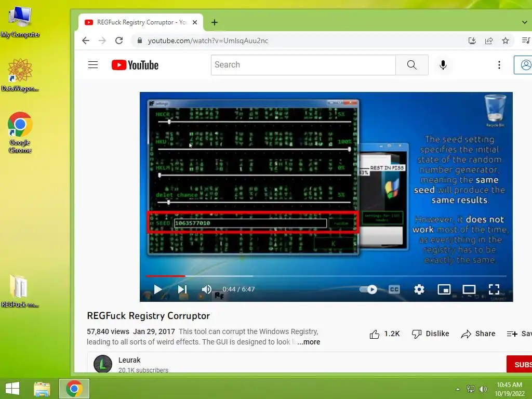Select the REGFuck zip folder on desktop

(19, 291)
